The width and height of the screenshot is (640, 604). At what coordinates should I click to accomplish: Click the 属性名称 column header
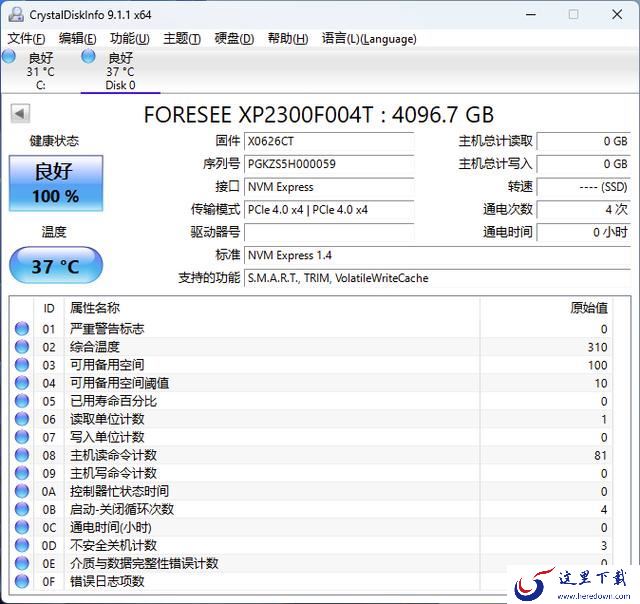[272, 308]
